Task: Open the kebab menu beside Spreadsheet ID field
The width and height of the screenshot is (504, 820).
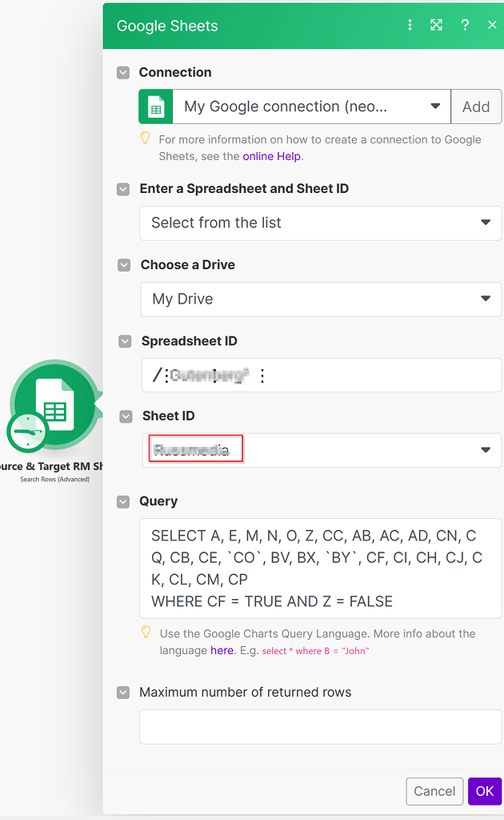Action: coord(262,375)
